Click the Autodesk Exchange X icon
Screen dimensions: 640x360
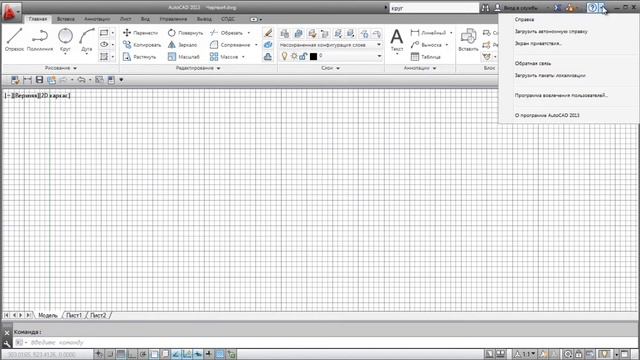[558, 8]
